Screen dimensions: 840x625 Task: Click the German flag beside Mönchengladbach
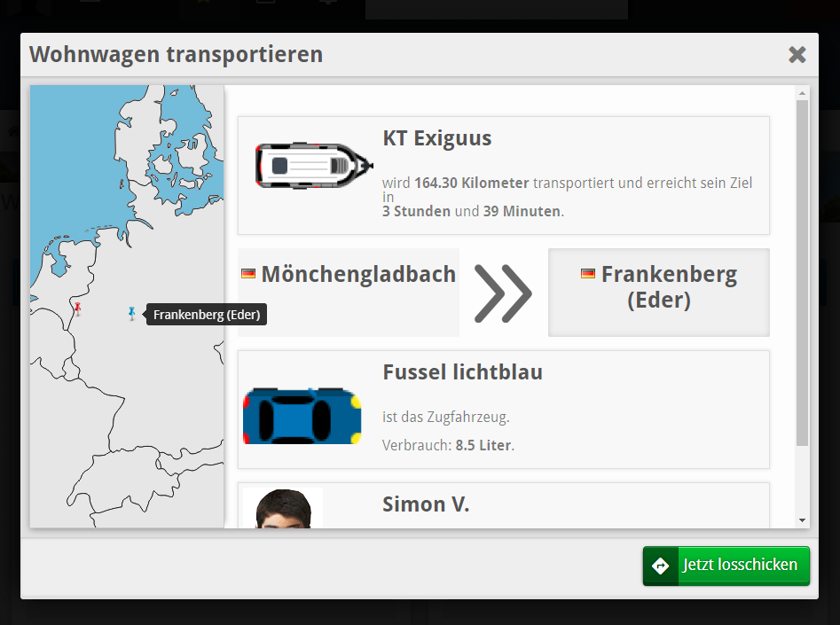tap(248, 274)
